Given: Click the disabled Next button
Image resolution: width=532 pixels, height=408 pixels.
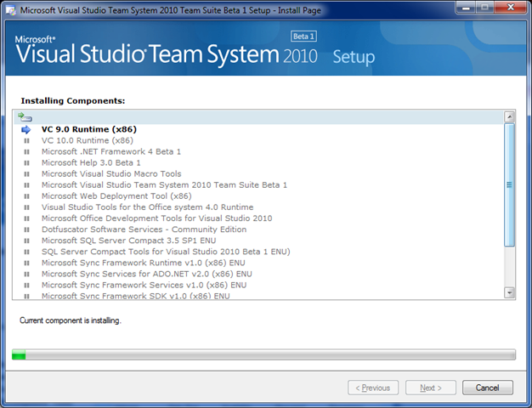Looking at the screenshot, I should pos(431,388).
